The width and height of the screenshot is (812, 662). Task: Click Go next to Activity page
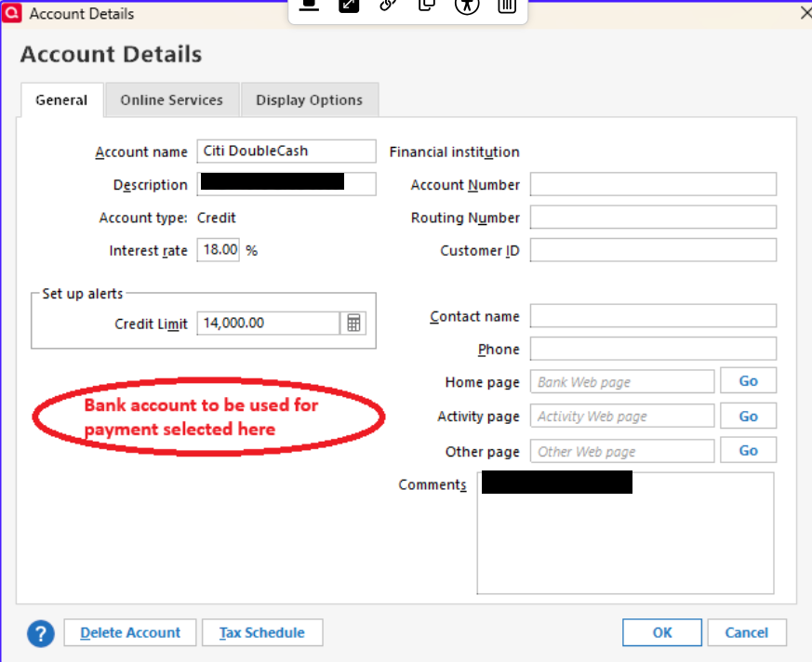[x=749, y=417]
